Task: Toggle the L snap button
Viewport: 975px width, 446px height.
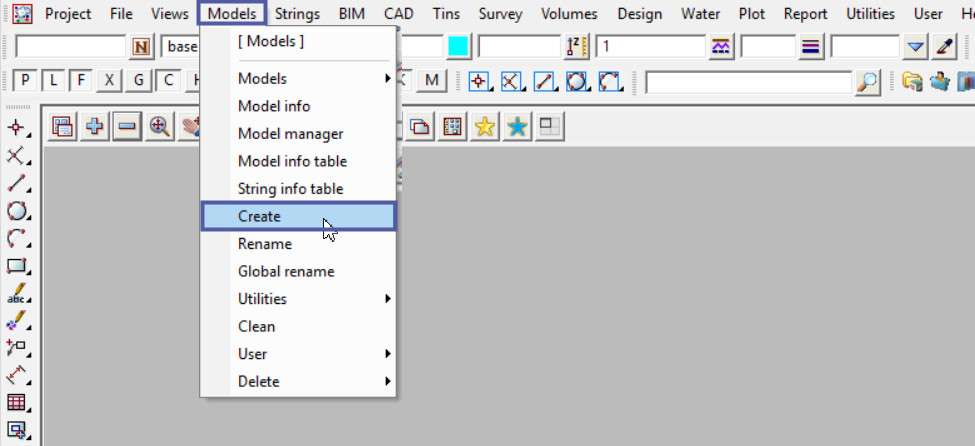Action: pyautogui.click(x=53, y=81)
